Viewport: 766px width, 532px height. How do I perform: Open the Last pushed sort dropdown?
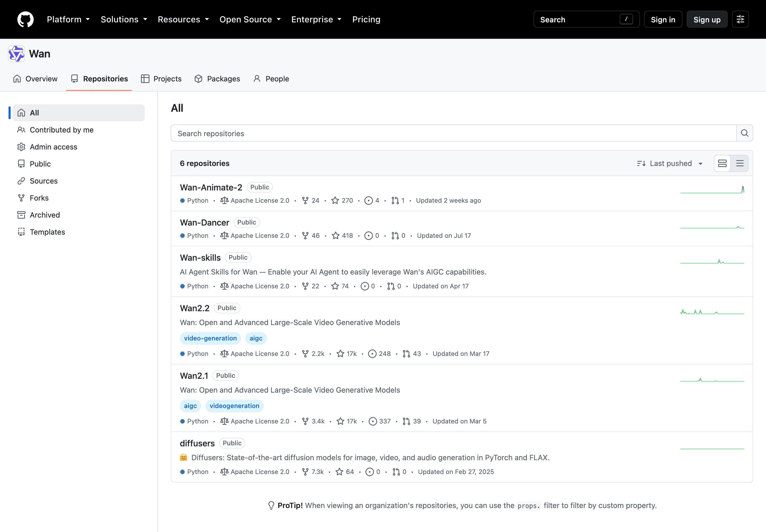point(670,163)
